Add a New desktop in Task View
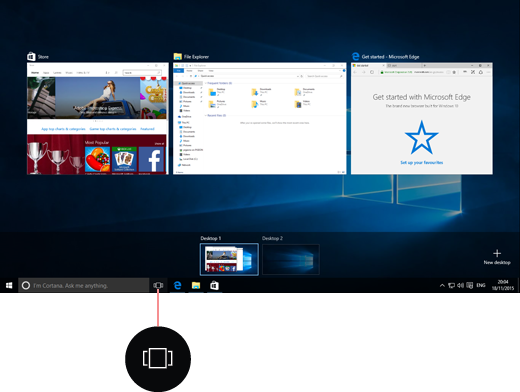The width and height of the screenshot is (520, 392). (497, 257)
